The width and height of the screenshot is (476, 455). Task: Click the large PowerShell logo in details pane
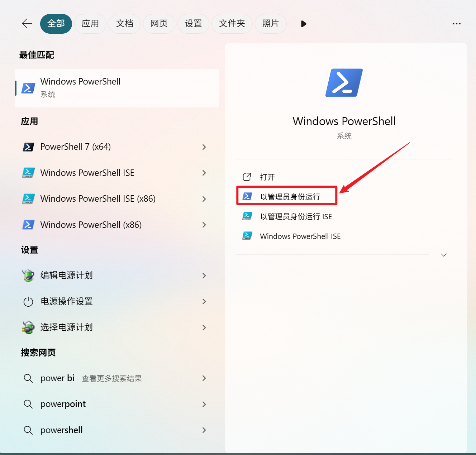pyautogui.click(x=344, y=83)
